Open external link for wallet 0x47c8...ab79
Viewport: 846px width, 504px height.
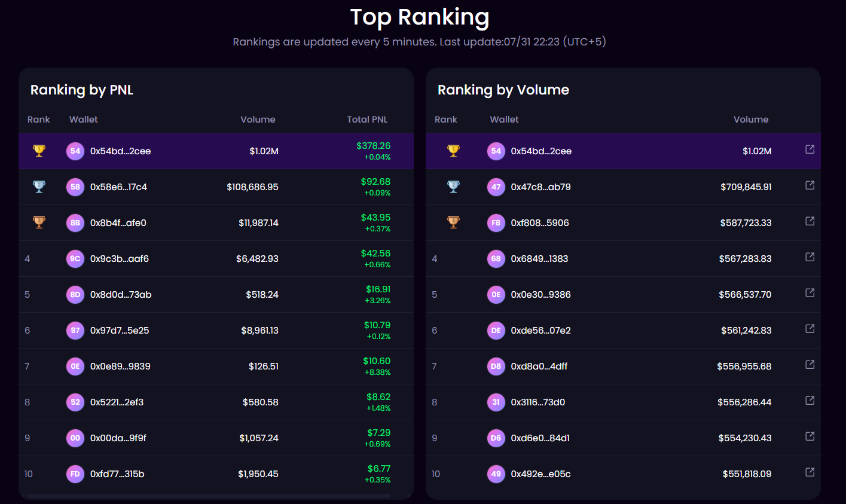(810, 185)
